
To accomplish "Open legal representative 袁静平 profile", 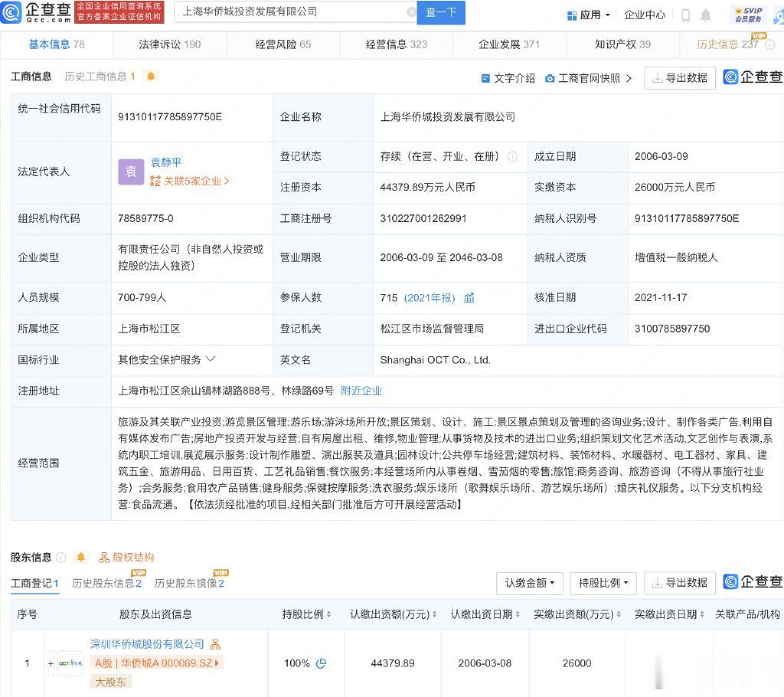I will [x=166, y=162].
